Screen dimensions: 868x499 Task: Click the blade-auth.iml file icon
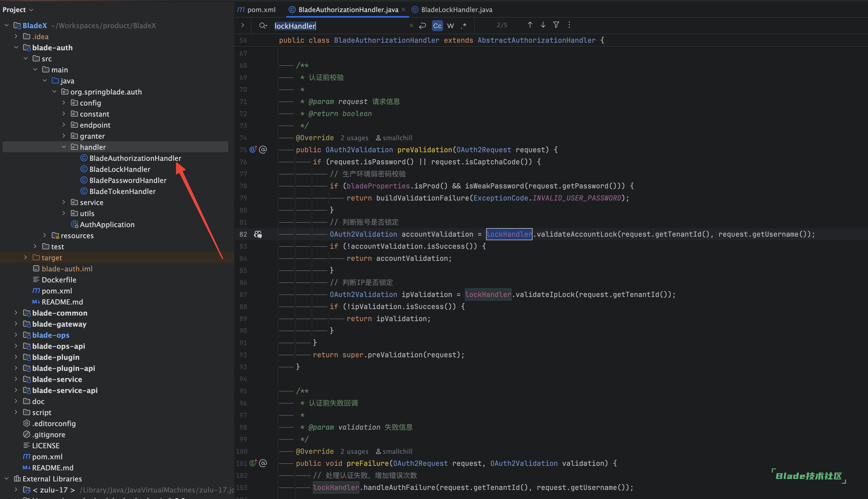(x=36, y=269)
